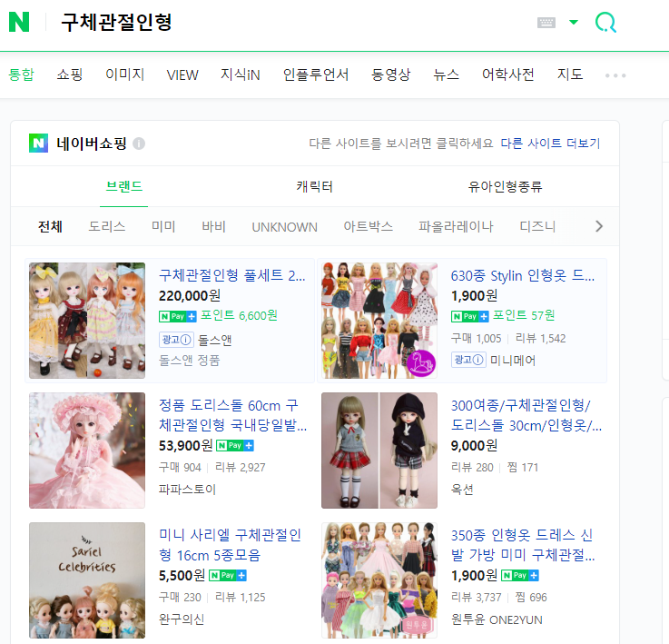Open the 이미지 tab

[124, 74]
